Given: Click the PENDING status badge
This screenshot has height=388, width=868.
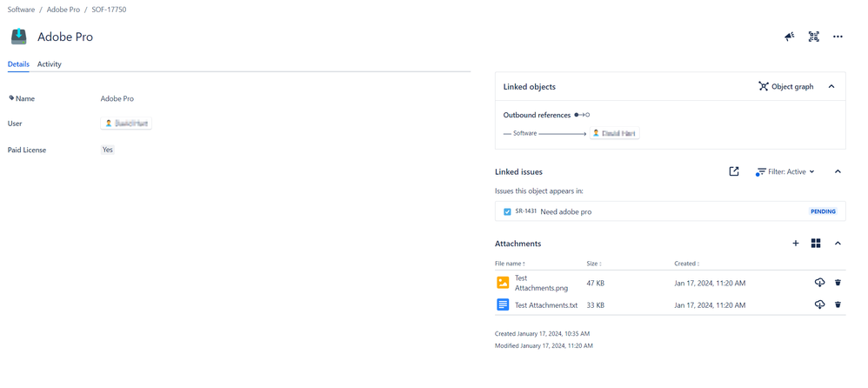Looking at the screenshot, I should tap(823, 211).
